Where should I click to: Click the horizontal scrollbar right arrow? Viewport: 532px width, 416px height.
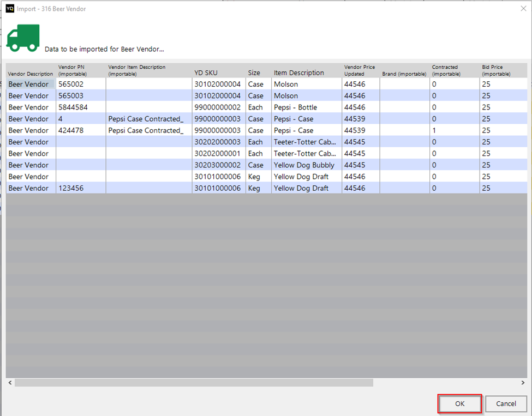(x=523, y=382)
